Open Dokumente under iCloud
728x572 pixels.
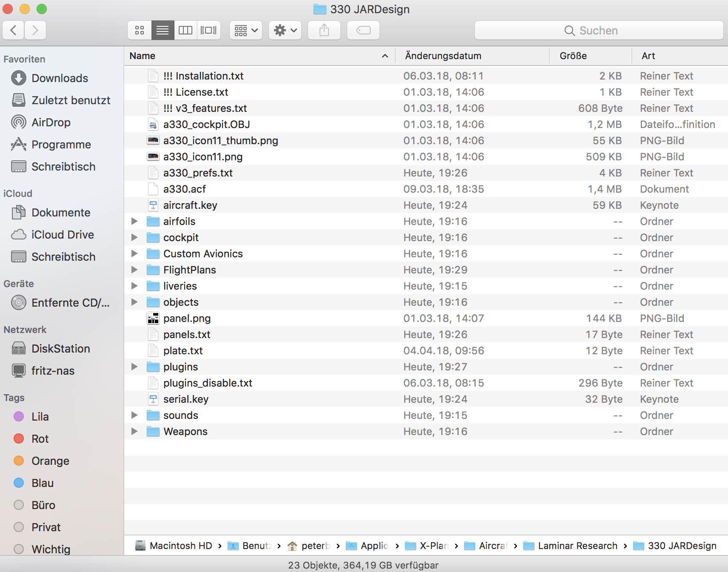tap(51, 213)
